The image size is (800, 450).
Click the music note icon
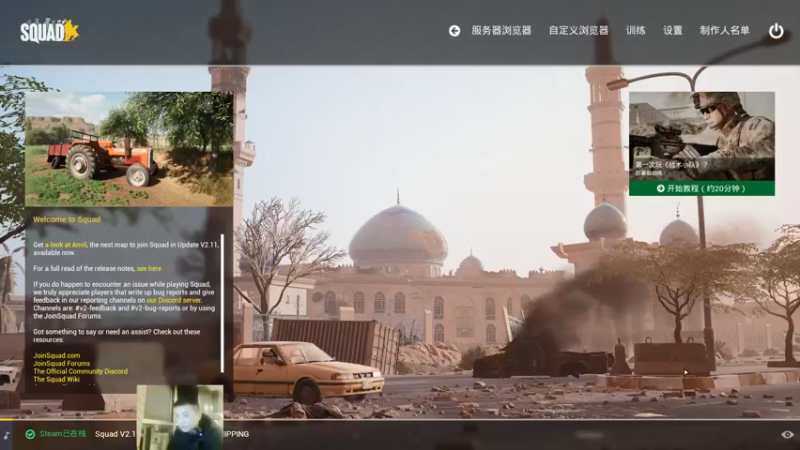click(x=7, y=435)
